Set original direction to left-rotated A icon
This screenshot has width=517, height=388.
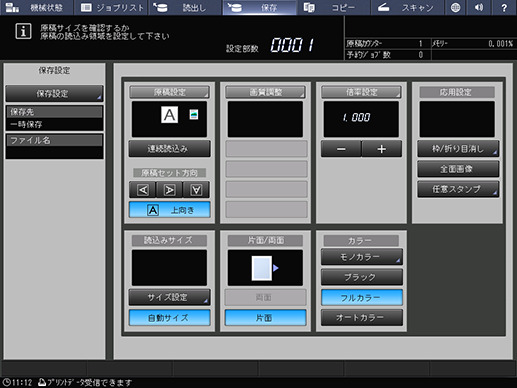coord(143,190)
